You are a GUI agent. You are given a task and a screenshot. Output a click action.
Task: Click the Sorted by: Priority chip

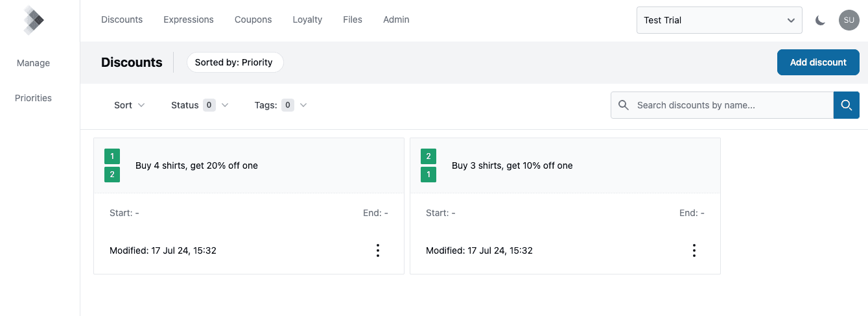coord(235,62)
